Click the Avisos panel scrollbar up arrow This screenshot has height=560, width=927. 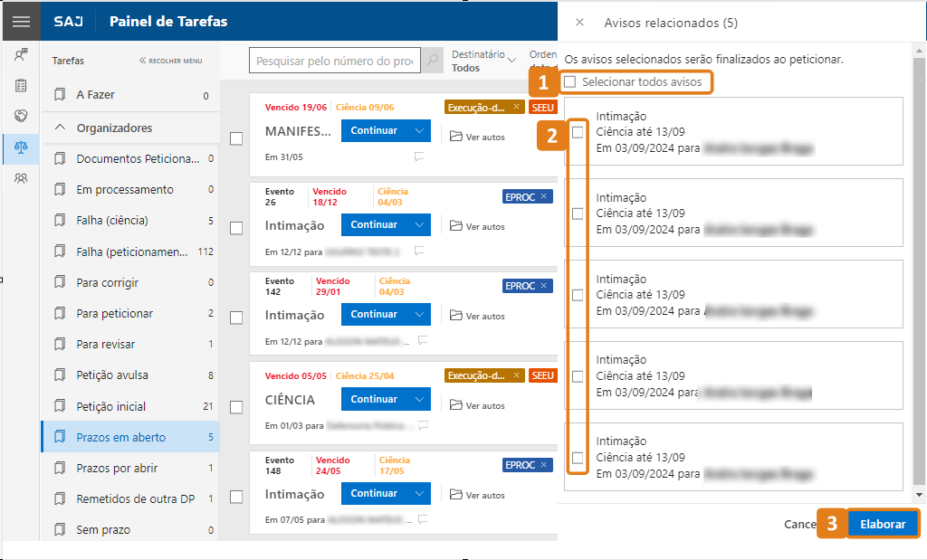click(920, 52)
